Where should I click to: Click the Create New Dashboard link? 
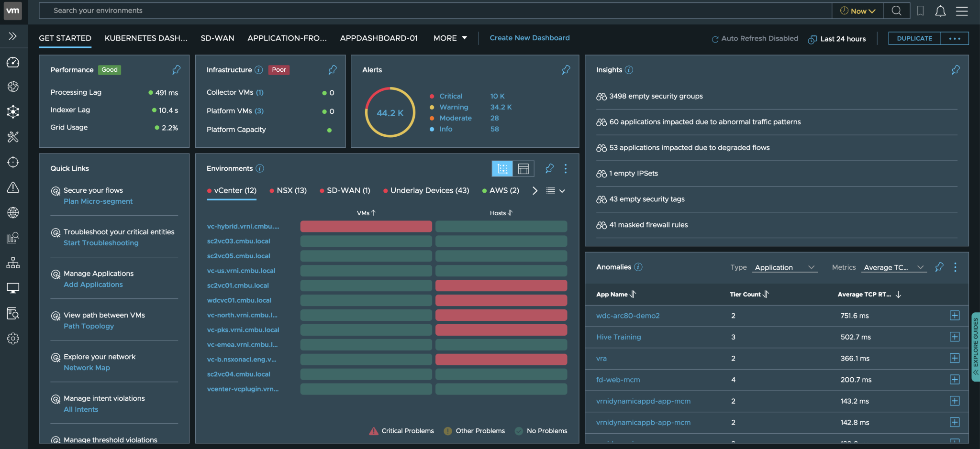point(529,38)
